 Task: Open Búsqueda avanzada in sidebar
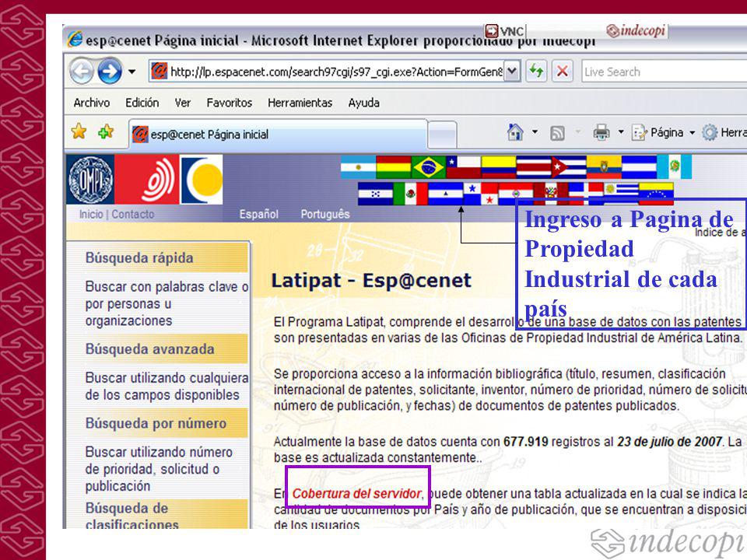(x=149, y=349)
